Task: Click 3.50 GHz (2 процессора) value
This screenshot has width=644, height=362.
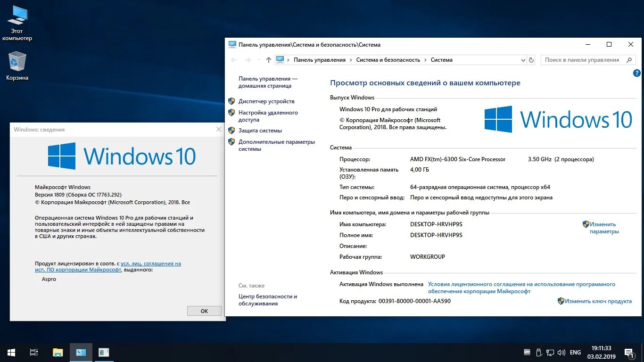Action: click(561, 159)
